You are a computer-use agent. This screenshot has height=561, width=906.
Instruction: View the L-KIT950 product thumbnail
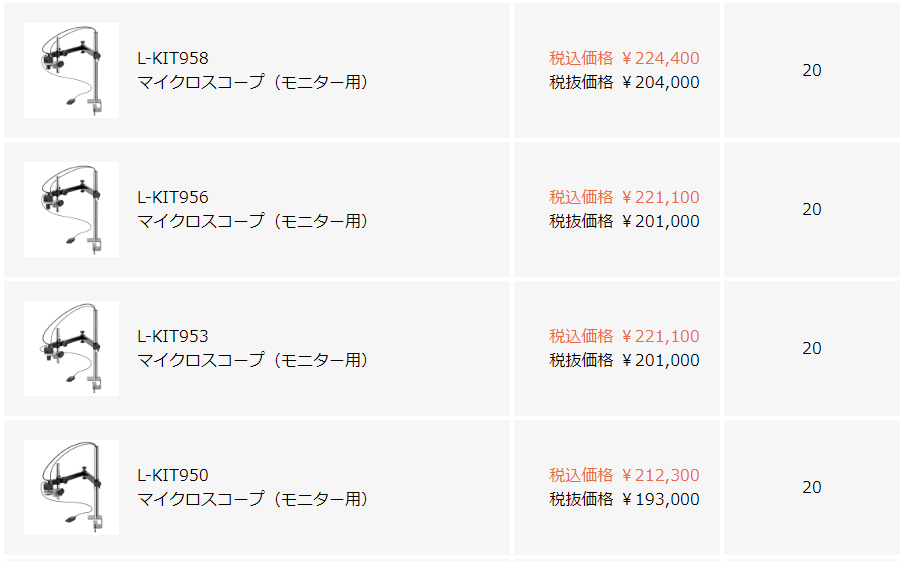pyautogui.click(x=71, y=488)
